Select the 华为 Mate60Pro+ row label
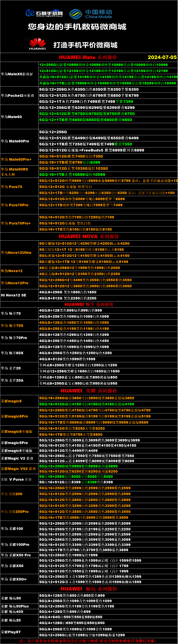 pos(16,159)
